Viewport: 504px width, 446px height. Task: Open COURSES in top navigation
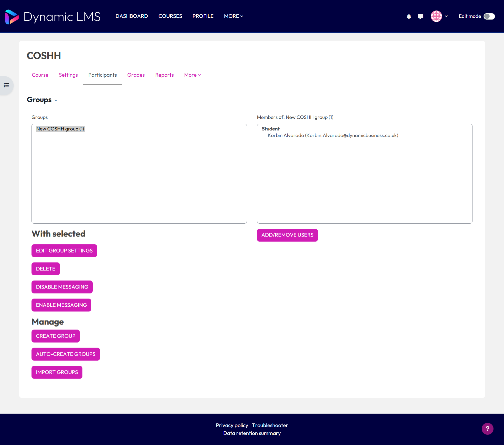pyautogui.click(x=170, y=16)
